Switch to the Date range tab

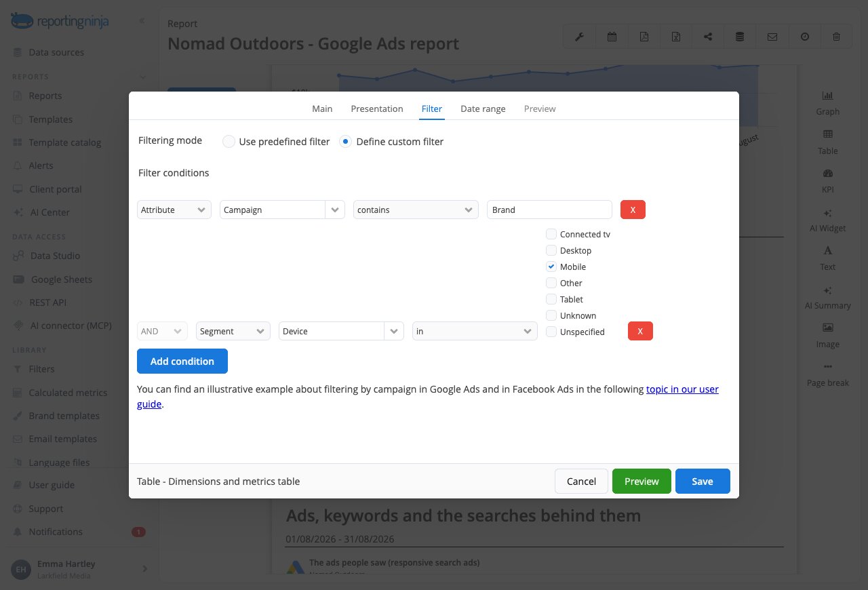[483, 109]
